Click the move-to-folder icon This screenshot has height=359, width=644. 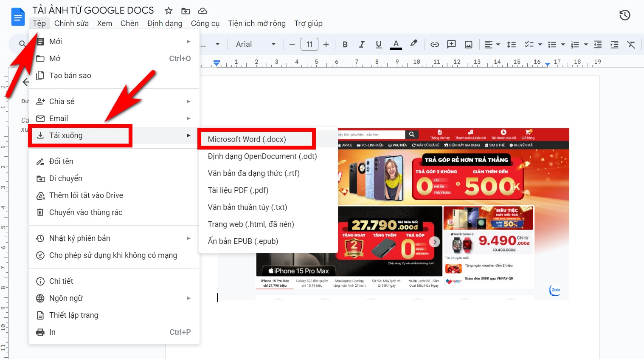pyautogui.click(x=186, y=11)
